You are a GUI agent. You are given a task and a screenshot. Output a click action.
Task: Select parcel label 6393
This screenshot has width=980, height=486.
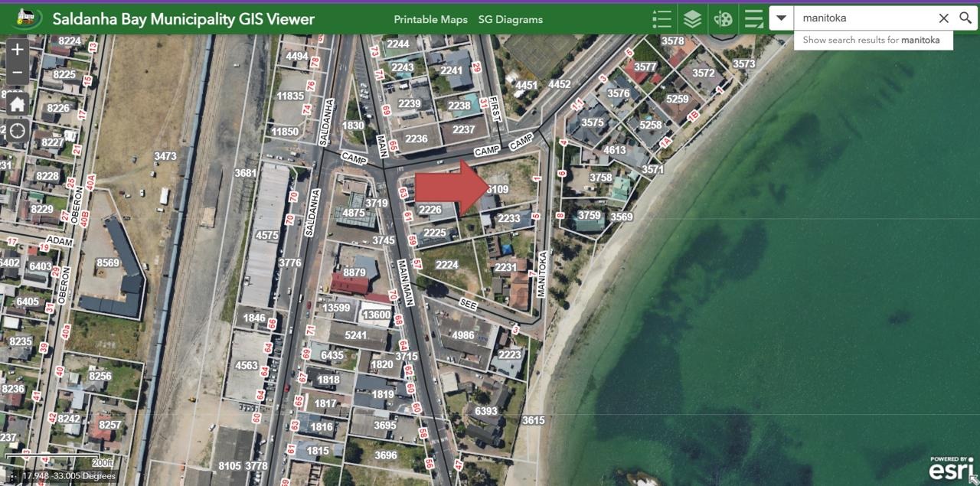coord(485,411)
